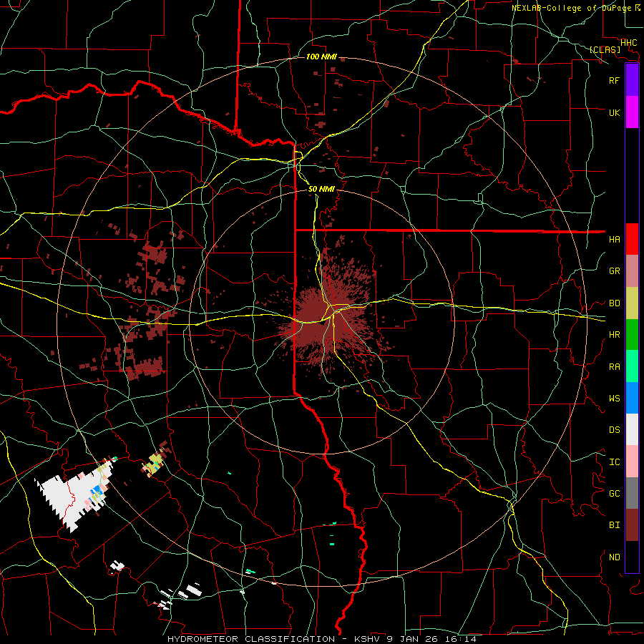
Task: Click the BI legend label
Action: click(614, 525)
